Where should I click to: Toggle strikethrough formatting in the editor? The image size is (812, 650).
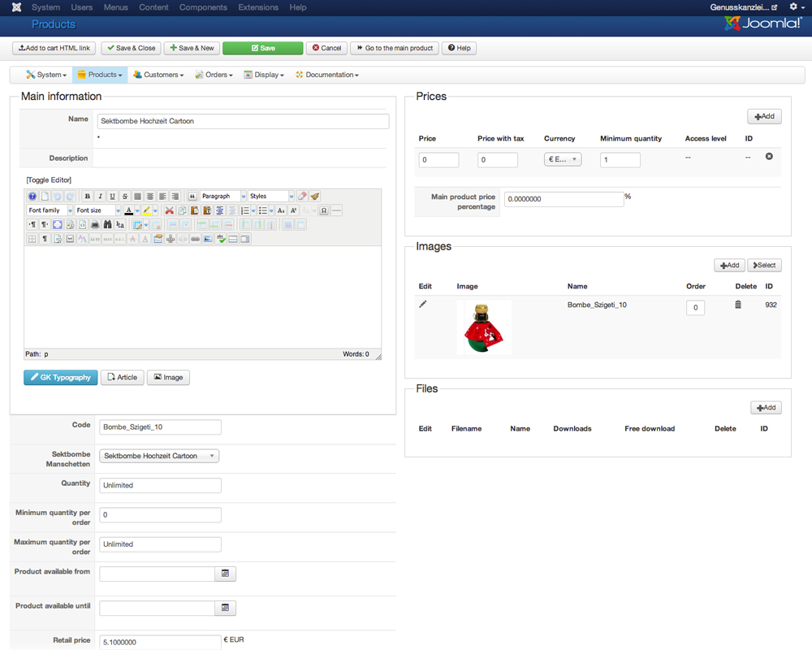125,197
